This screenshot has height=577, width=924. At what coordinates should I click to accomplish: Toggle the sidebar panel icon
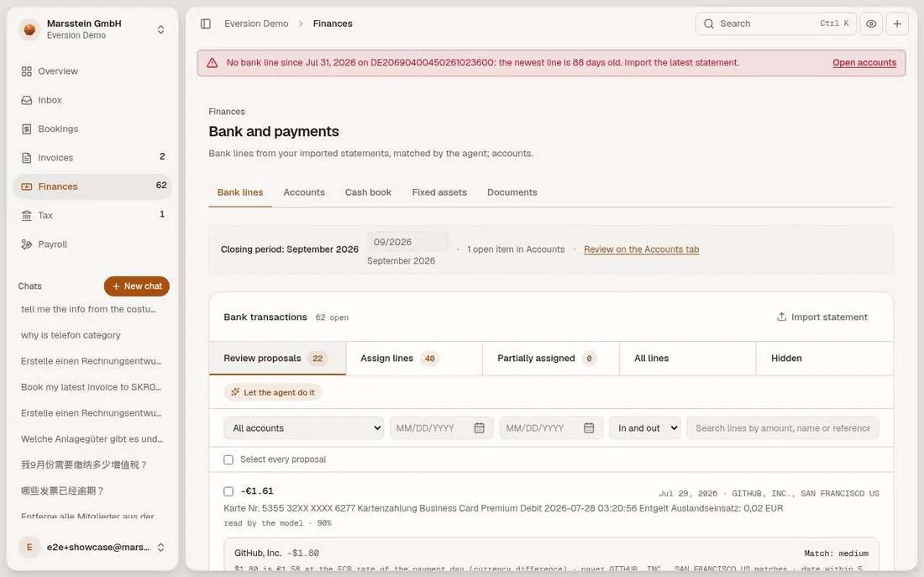pyautogui.click(x=206, y=24)
